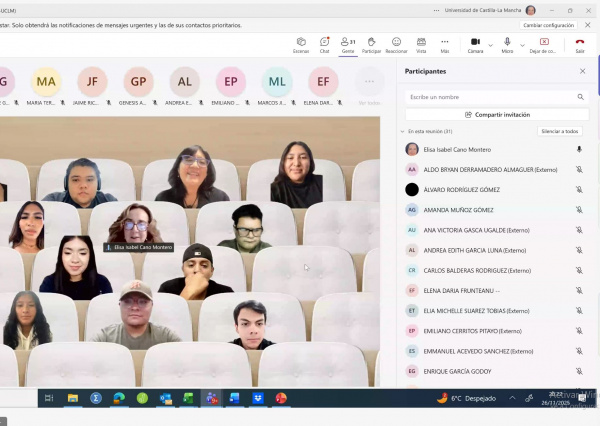The height and width of the screenshot is (426, 600).
Task: Open Excel from the Windows taskbar
Action: click(x=187, y=398)
